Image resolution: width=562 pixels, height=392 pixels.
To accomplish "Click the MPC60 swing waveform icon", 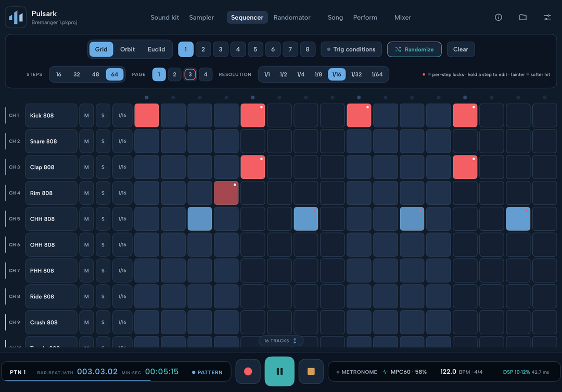I will coord(385,372).
